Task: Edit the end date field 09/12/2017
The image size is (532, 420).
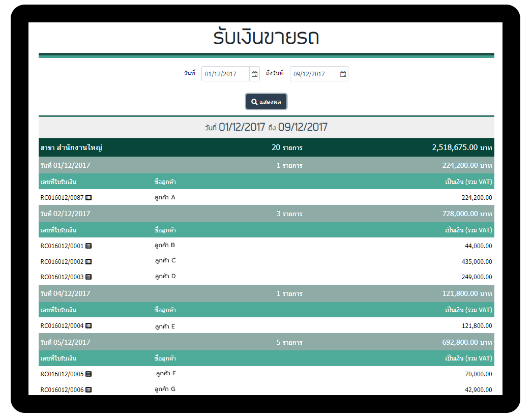Action: (x=314, y=74)
